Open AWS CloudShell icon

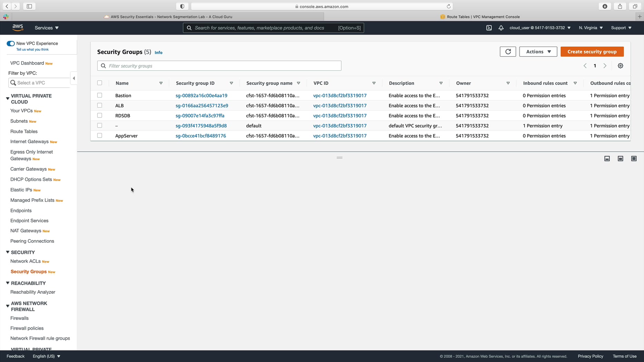tap(489, 28)
